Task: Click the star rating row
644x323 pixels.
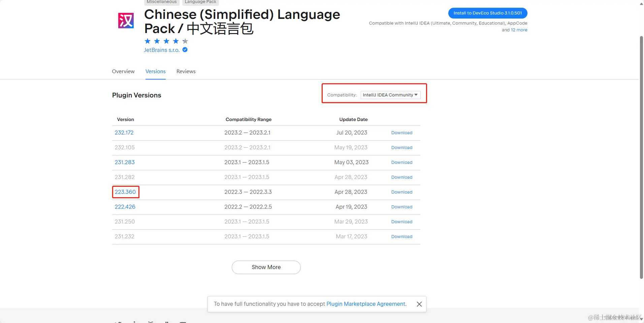Action: pyautogui.click(x=166, y=41)
